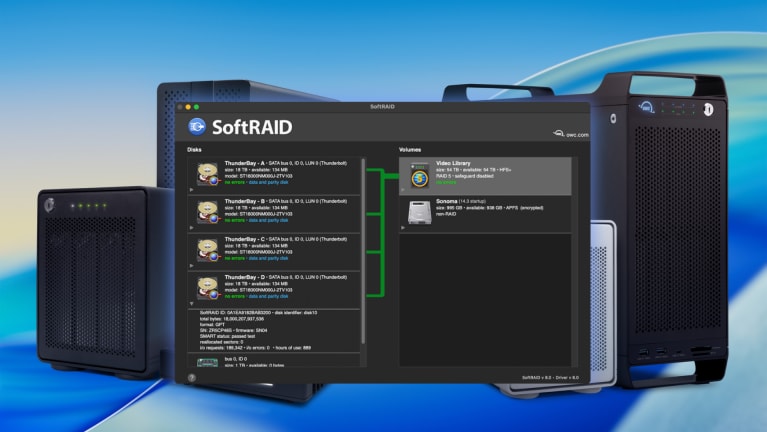Open help with the question mark button
Image resolution: width=767 pixels, height=432 pixels.
191,378
